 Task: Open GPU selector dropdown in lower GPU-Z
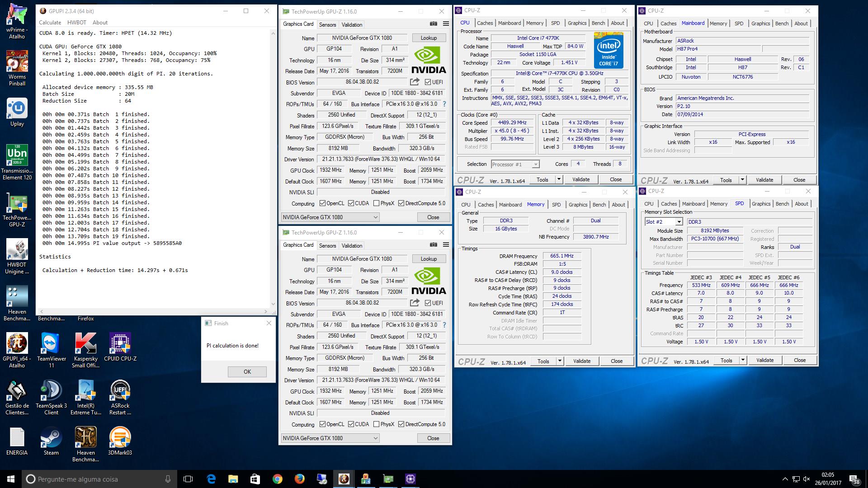click(330, 438)
